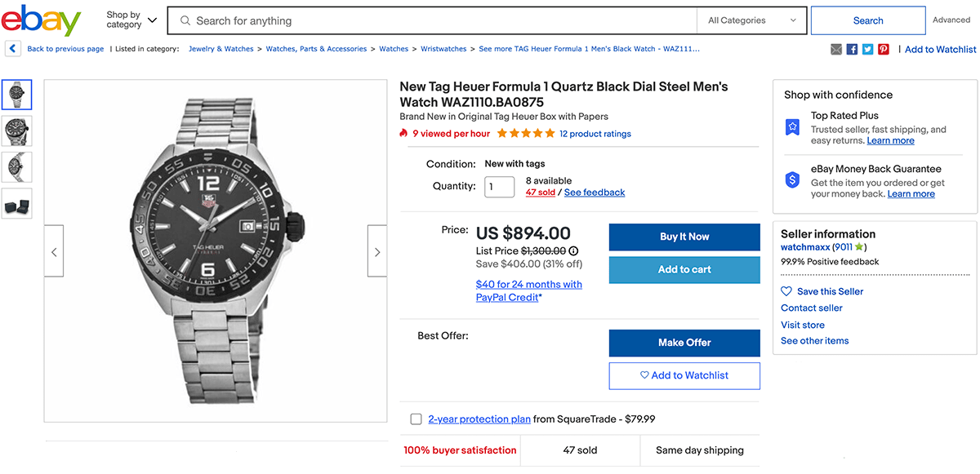
Task: Open the Wristwatches breadcrumb category
Action: pyautogui.click(x=443, y=49)
